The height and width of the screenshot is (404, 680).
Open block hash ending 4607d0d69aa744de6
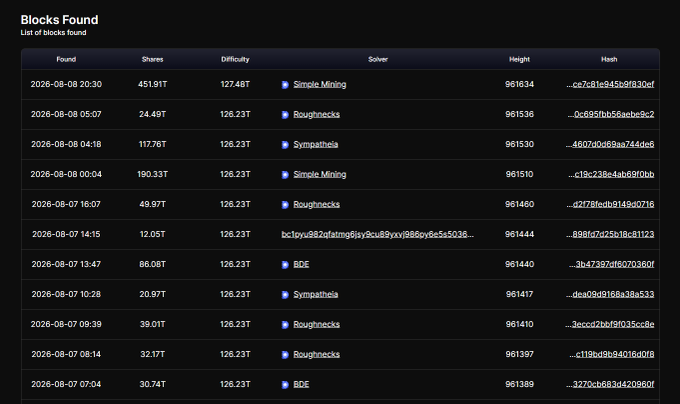click(x=610, y=144)
